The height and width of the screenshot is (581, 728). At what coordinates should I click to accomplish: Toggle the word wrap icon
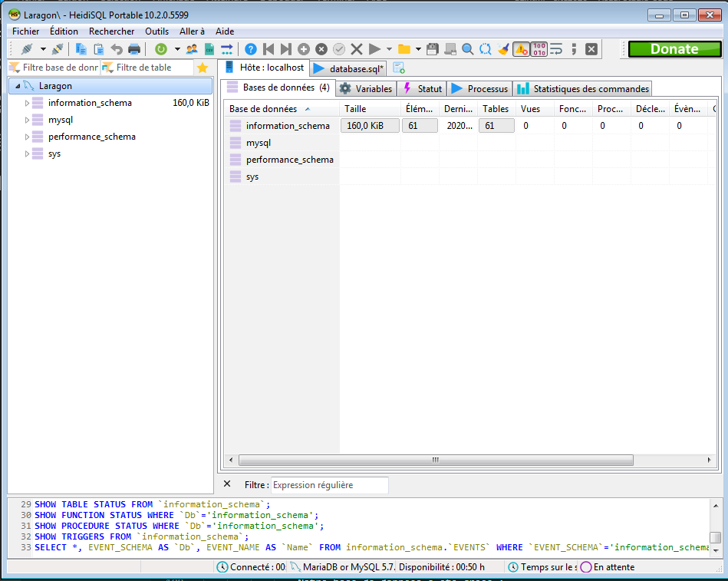pyautogui.click(x=556, y=49)
